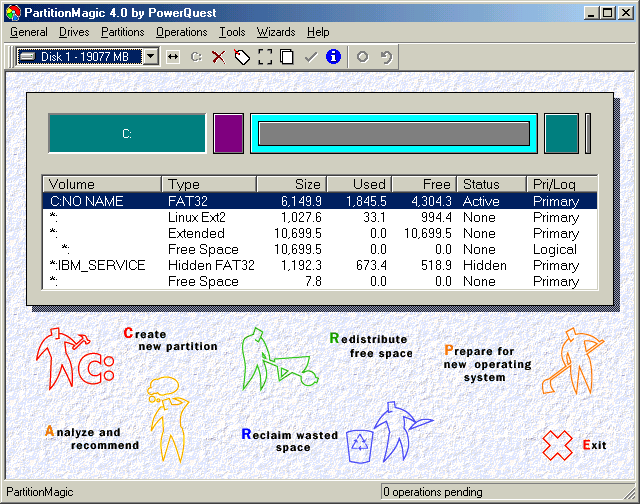Image resolution: width=640 pixels, height=504 pixels.
Task: Click the Type column header
Action: click(209, 184)
